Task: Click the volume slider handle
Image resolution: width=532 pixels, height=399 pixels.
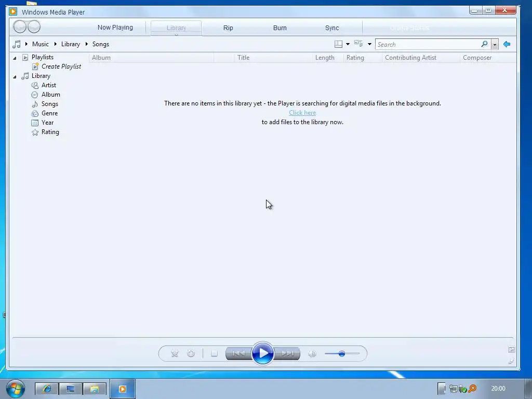Action: point(342,353)
